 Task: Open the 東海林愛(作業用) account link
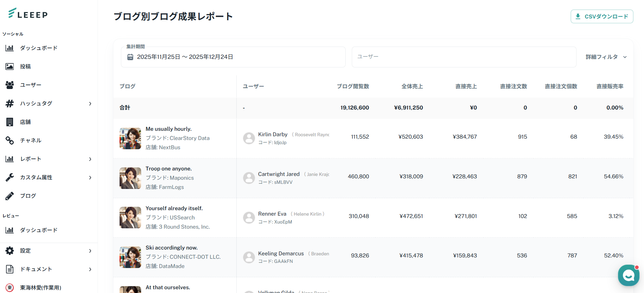click(x=40, y=288)
